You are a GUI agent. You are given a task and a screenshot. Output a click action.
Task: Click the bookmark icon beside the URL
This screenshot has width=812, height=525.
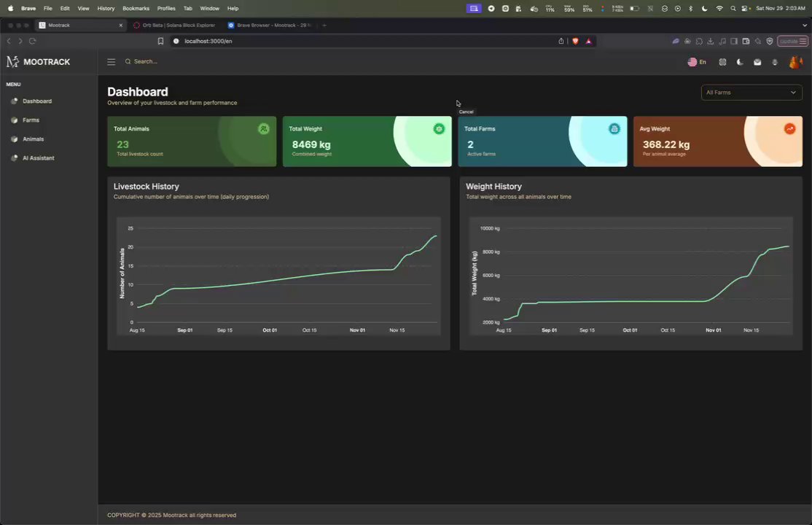pos(160,41)
